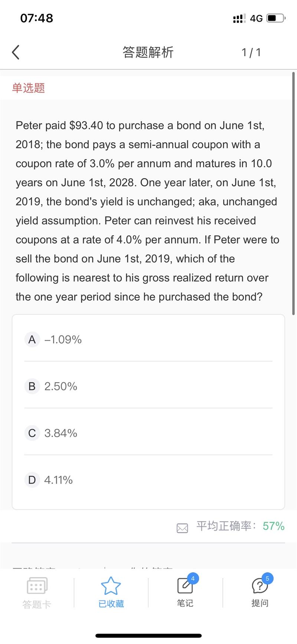Tap the home indicator bar
The height and width of the screenshot is (644, 297).
point(148,636)
